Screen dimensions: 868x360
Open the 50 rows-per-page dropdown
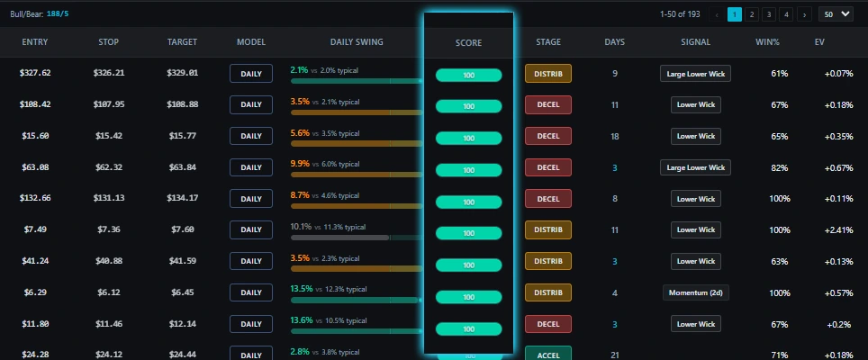pos(836,14)
